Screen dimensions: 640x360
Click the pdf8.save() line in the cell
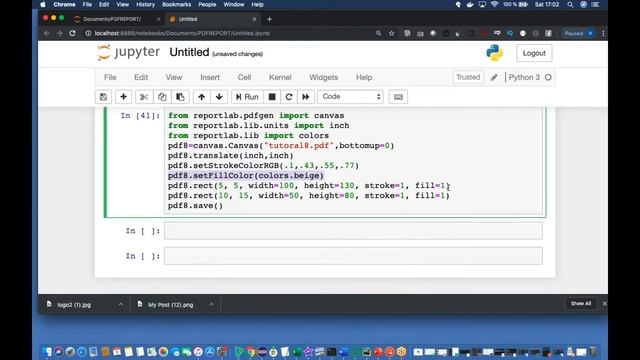[x=196, y=205]
